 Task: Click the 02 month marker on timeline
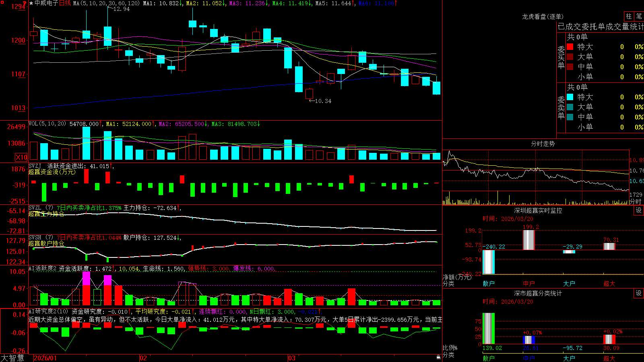pyautogui.click(x=143, y=358)
